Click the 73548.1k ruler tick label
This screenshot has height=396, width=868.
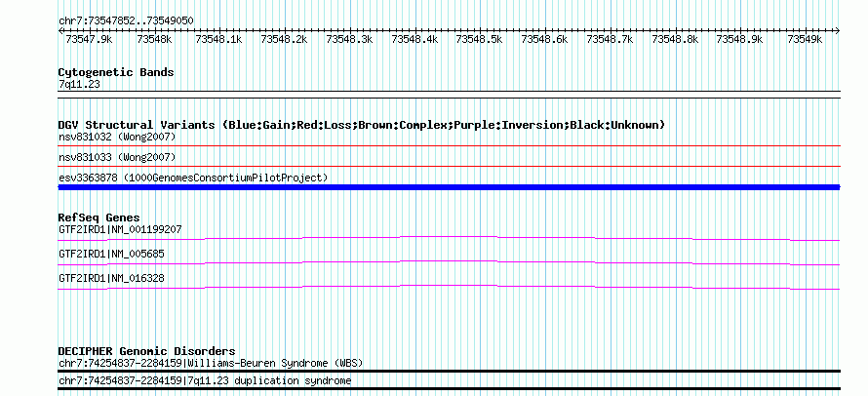click(219, 39)
